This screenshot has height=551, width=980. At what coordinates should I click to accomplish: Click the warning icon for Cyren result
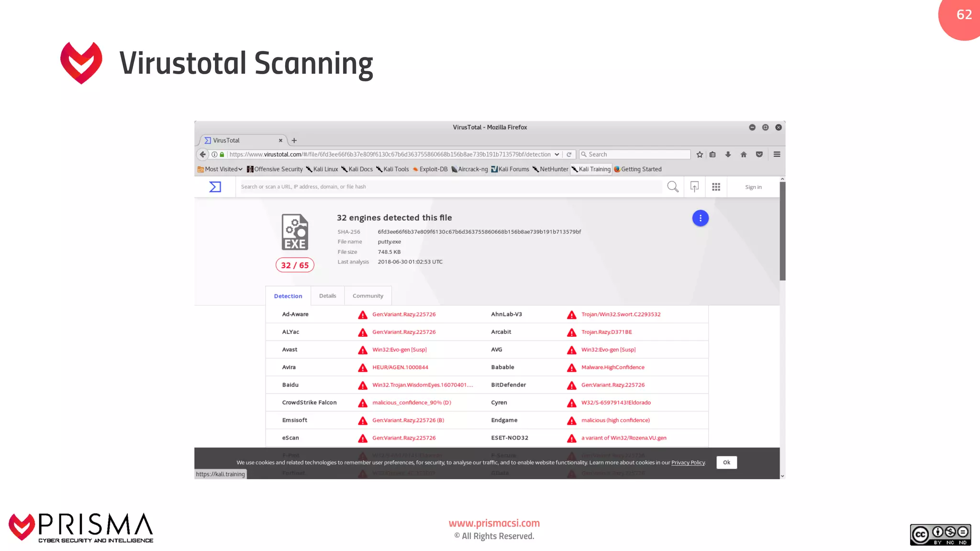(571, 403)
